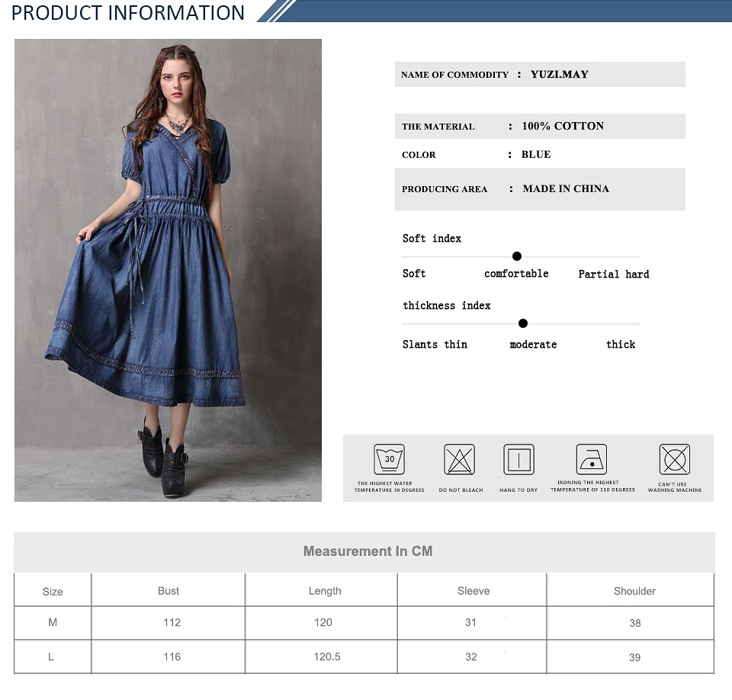
Task: Click the 'comfortable' scale label
Action: point(516,274)
